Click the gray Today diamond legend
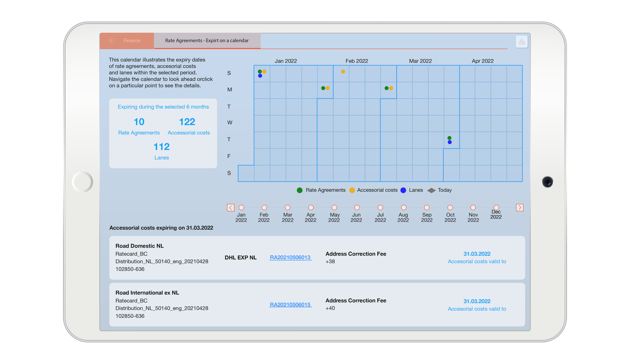 pos(431,190)
